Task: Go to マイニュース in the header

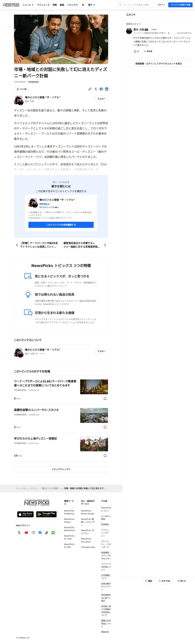Action: click(x=43, y=5)
